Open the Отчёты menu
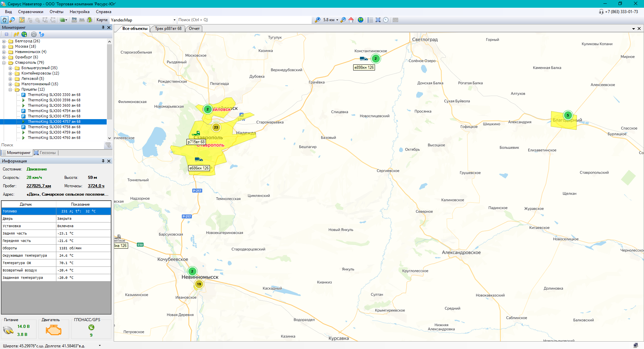This screenshot has height=349, width=644. [x=56, y=12]
